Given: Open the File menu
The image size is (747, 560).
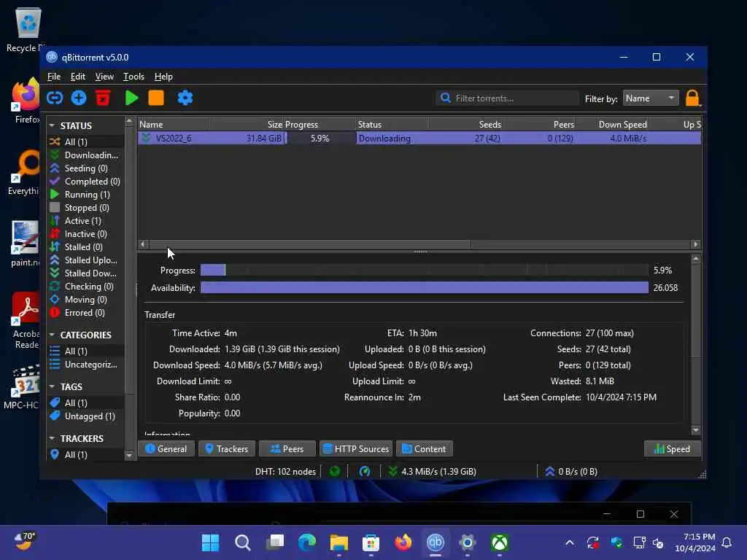Looking at the screenshot, I should 54,77.
